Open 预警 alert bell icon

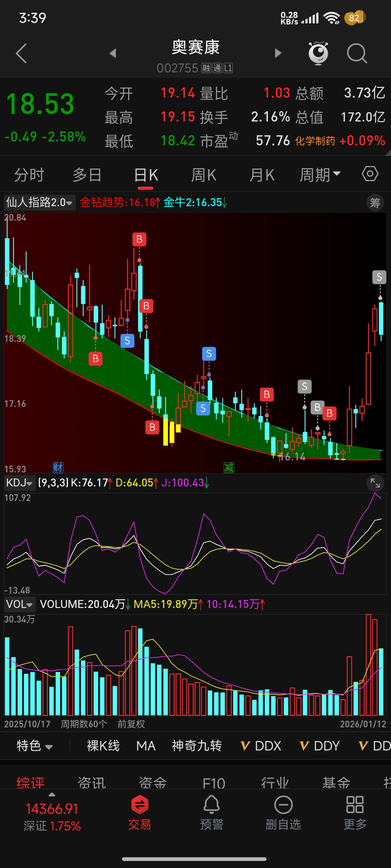(x=212, y=812)
